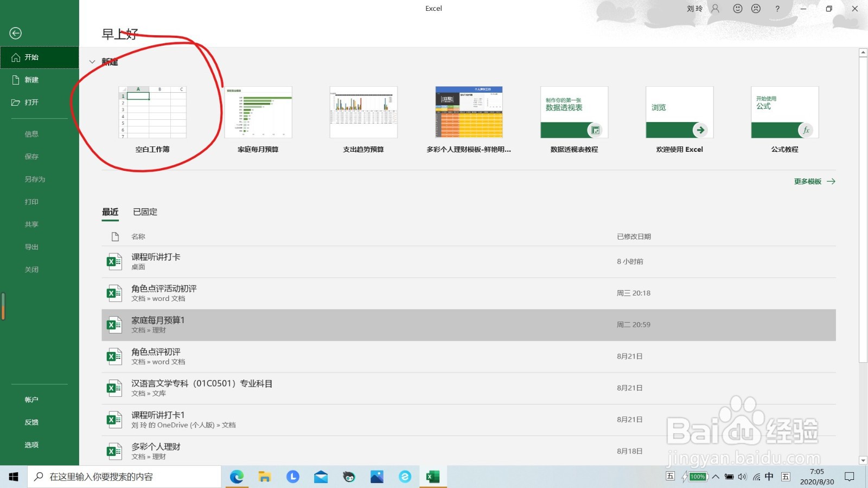The image size is (868, 488).
Task: Open the 多彩个人理财模板 template
Action: tap(469, 120)
